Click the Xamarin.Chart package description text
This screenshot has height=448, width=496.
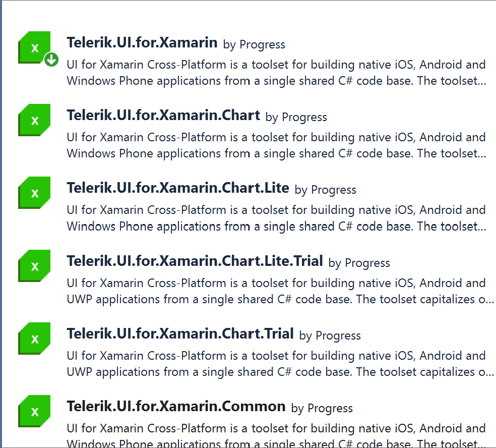click(276, 145)
